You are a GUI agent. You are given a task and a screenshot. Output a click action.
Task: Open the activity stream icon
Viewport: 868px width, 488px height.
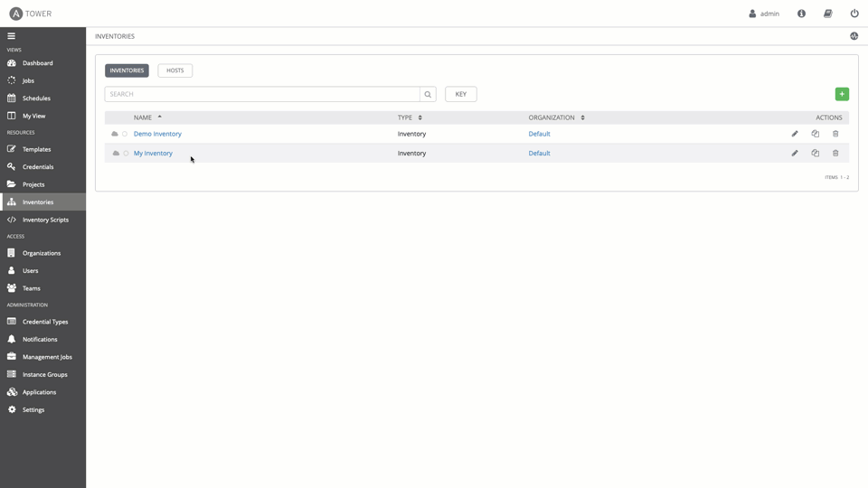pyautogui.click(x=854, y=36)
